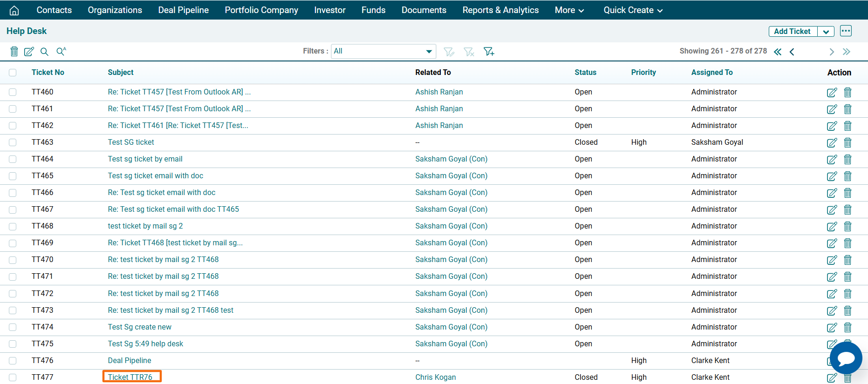The height and width of the screenshot is (384, 868).
Task: Click the home icon in navigation bar
Action: click(14, 10)
